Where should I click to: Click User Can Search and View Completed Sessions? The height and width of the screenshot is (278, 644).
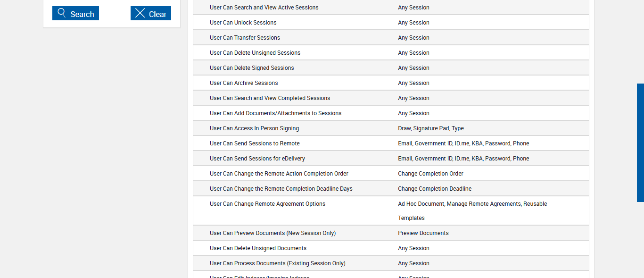[x=270, y=98]
